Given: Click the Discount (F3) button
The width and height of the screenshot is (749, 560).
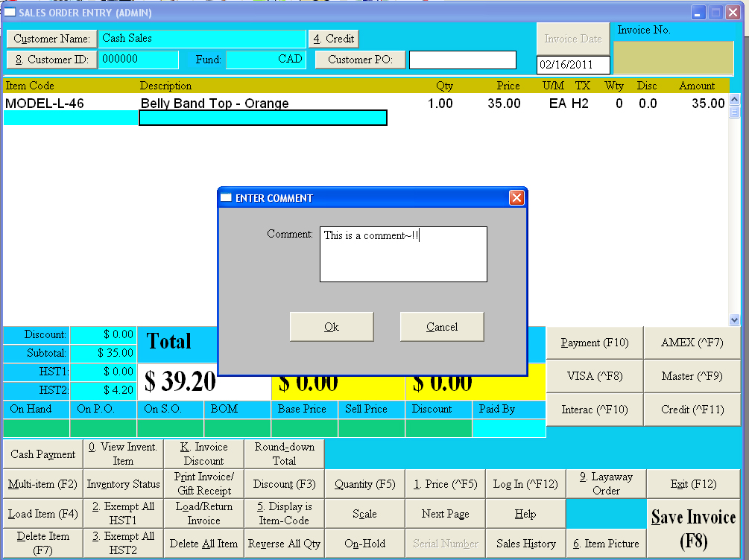Looking at the screenshot, I should click(284, 484).
